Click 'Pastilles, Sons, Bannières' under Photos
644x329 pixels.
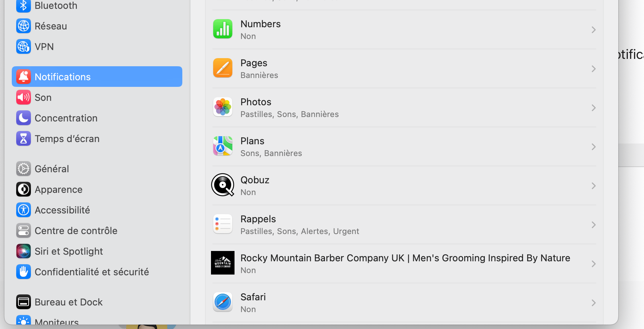[x=290, y=114]
